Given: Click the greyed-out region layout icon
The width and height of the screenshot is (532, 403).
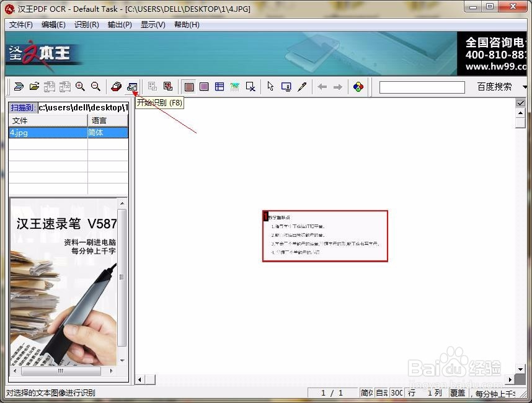Looking at the screenshot, I should click(x=153, y=87).
